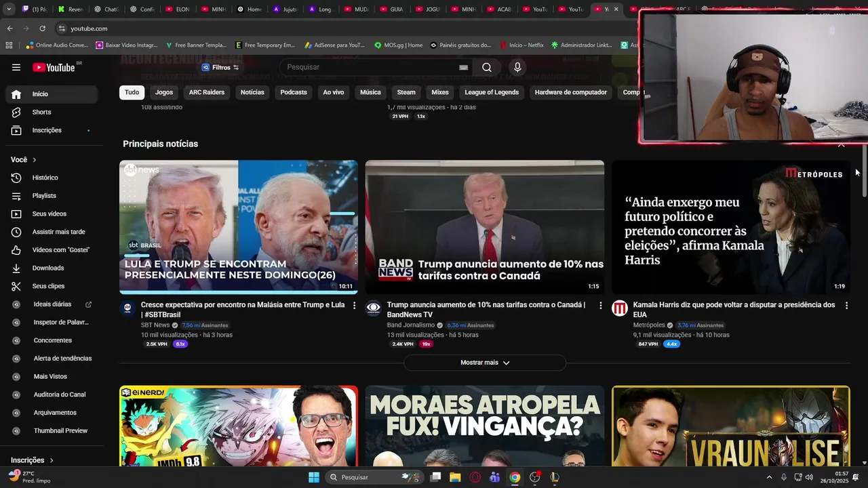
Task: Expand the Você section
Action: [24, 160]
